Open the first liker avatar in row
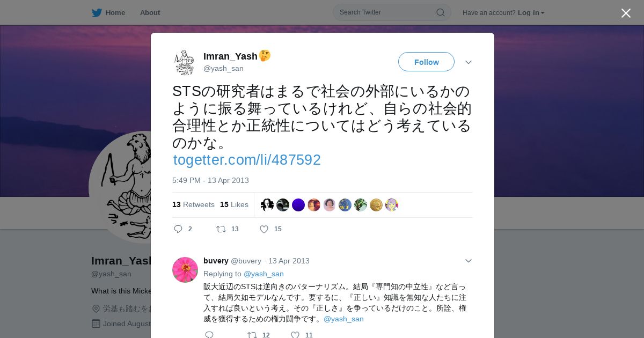Image resolution: width=644 pixels, height=338 pixels. click(267, 205)
